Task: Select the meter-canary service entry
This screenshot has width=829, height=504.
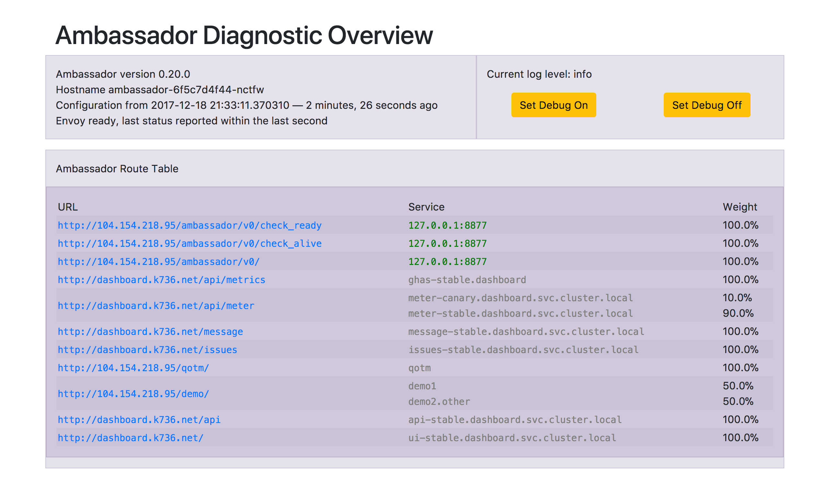Action: [520, 298]
